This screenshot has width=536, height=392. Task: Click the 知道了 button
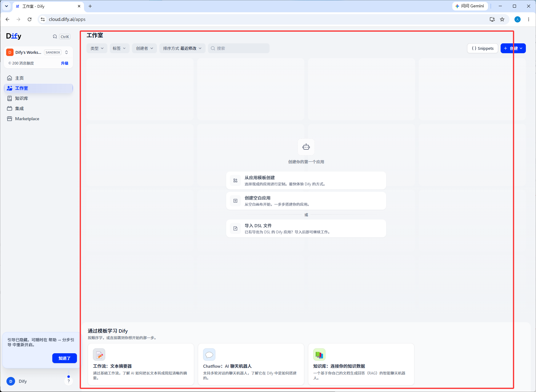click(x=65, y=358)
